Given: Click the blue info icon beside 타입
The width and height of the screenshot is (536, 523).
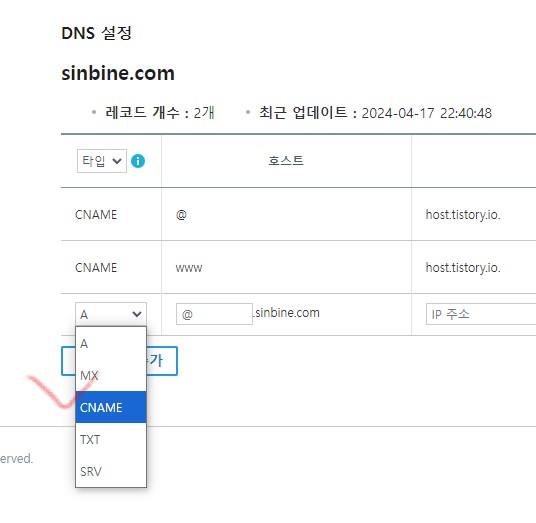Looking at the screenshot, I should [x=138, y=161].
